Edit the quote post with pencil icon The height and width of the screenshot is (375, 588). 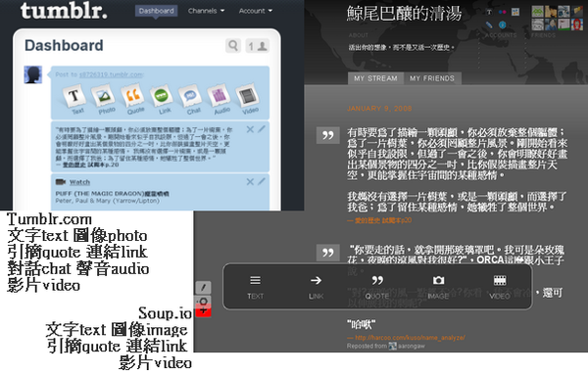coord(262,129)
